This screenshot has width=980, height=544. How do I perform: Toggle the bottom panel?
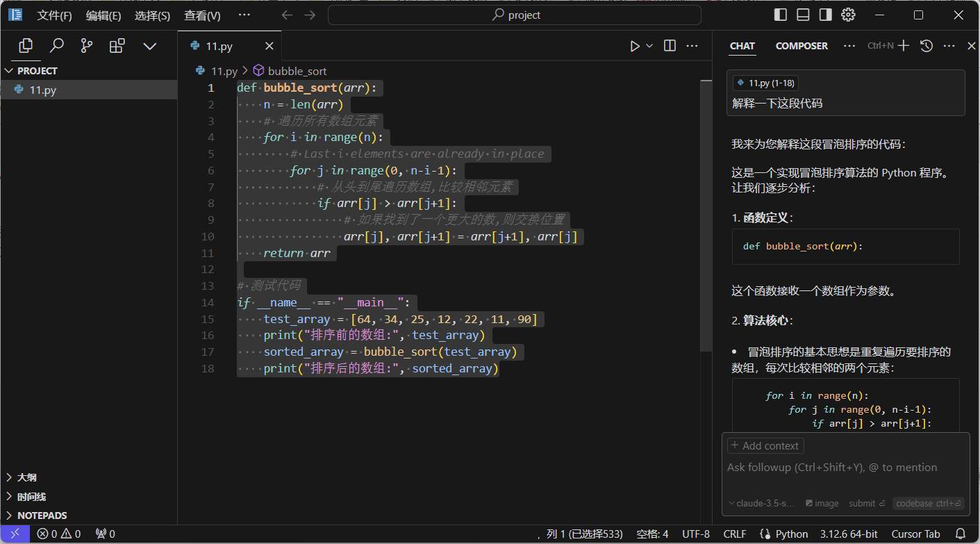(803, 15)
